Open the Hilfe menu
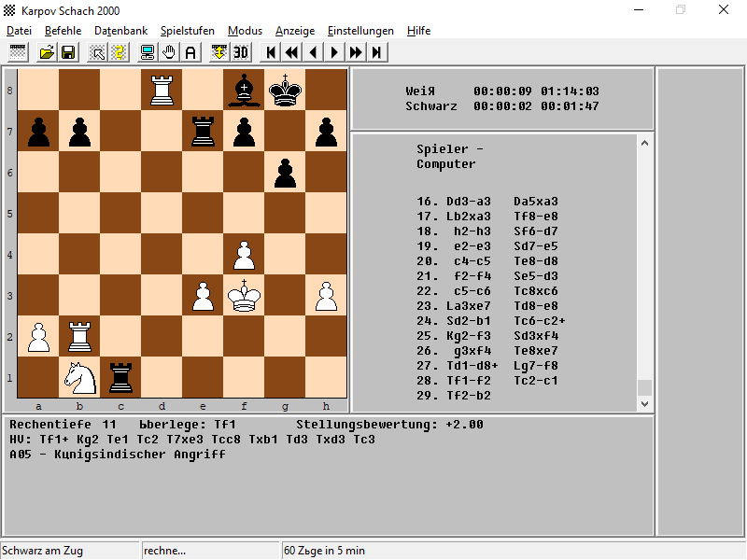 tap(418, 31)
